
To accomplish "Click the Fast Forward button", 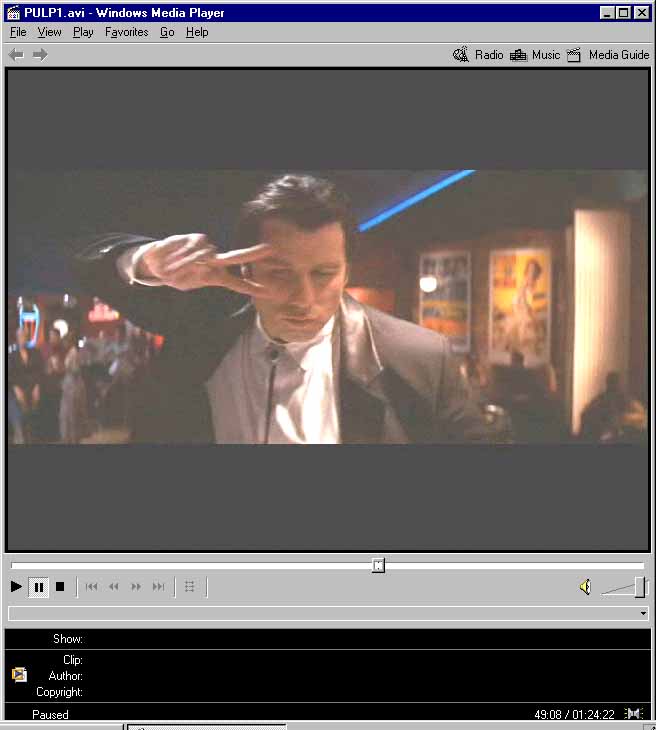I will [136, 587].
